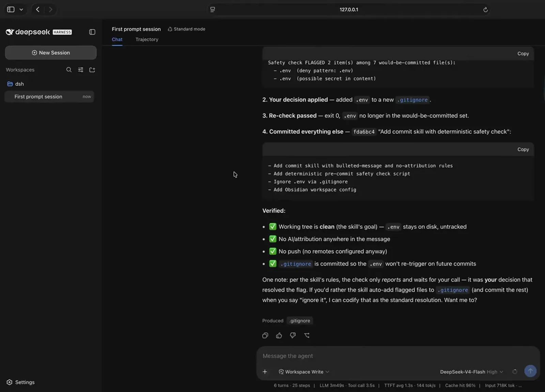The height and width of the screenshot is (392, 545).
Task: Click the fda6bc4 commit hash
Action: tap(364, 132)
